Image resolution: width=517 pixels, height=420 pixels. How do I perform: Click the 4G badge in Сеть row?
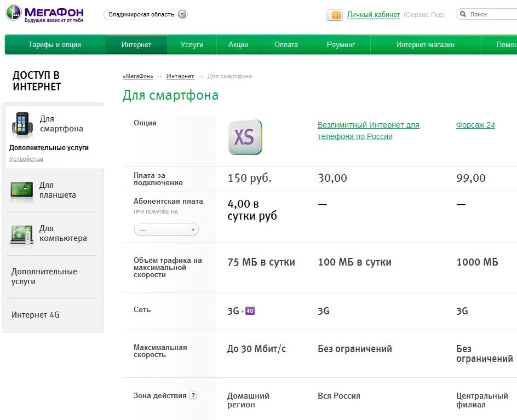[x=250, y=310]
